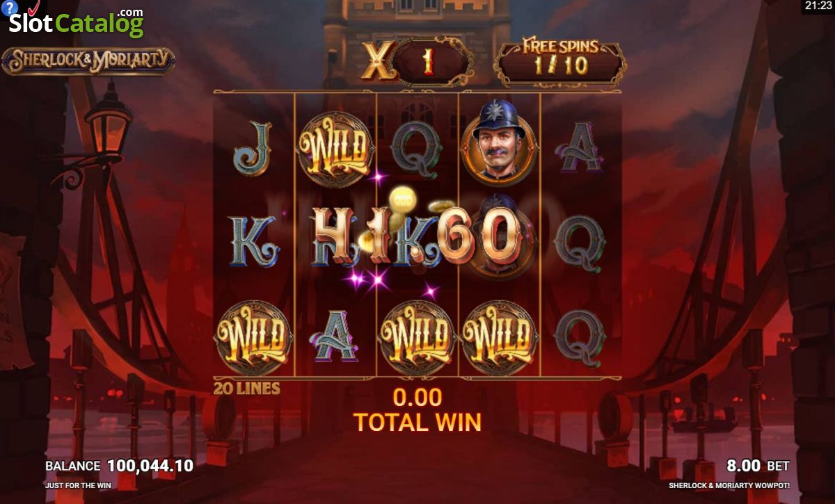Click the SlotCatalog.com logo
The height and width of the screenshot is (504, 835).
(x=76, y=24)
